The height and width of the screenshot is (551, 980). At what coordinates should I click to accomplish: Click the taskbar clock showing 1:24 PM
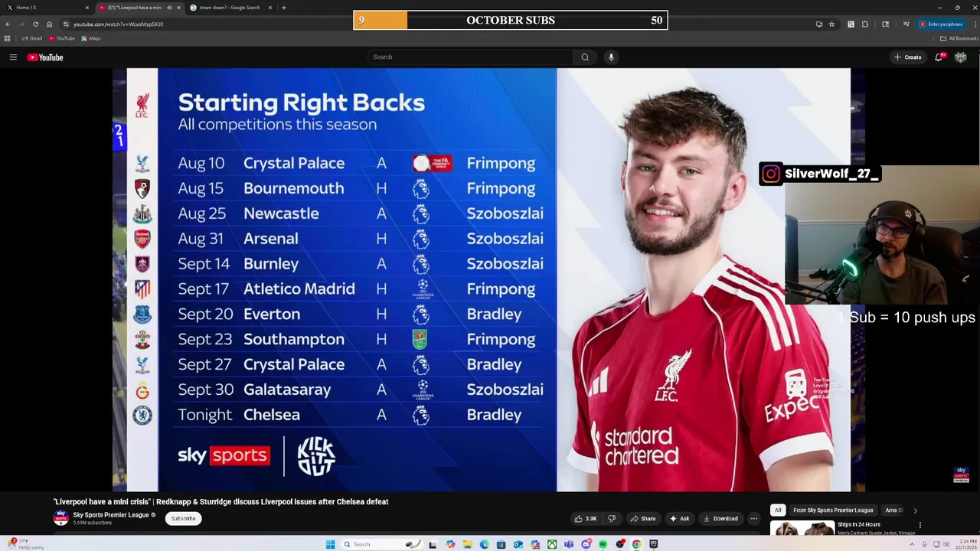[967, 544]
